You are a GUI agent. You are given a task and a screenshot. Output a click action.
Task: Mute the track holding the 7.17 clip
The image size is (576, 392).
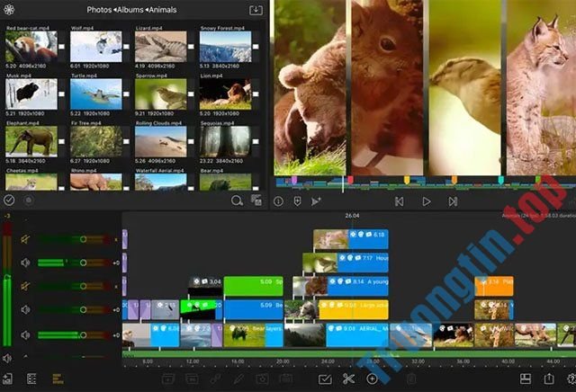click(25, 263)
